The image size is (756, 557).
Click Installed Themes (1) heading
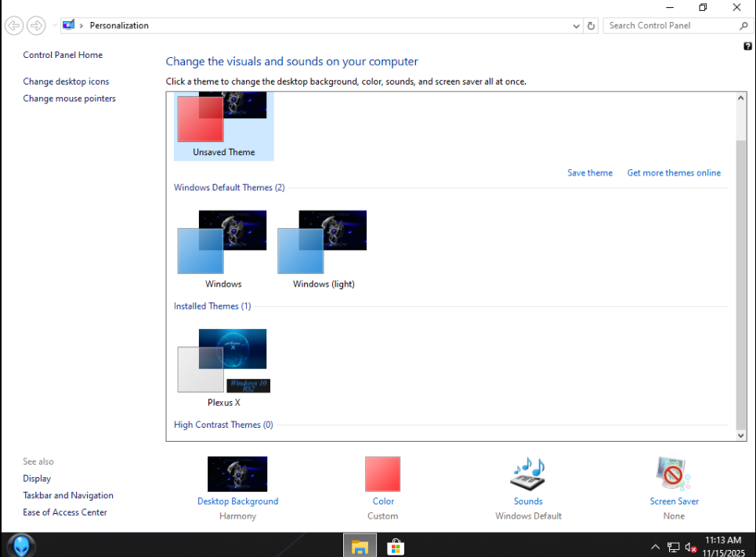click(212, 306)
